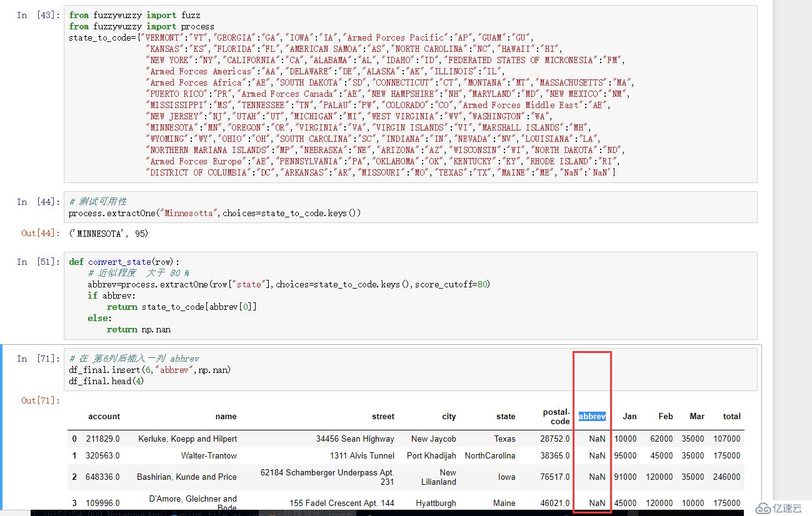Click row index 0 of the dataframe
Screen dimensions: 812x516
[74, 439]
